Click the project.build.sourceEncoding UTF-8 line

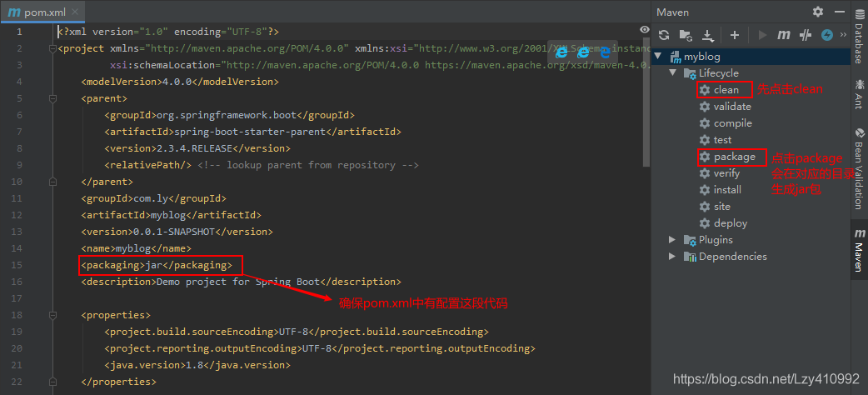pos(297,332)
